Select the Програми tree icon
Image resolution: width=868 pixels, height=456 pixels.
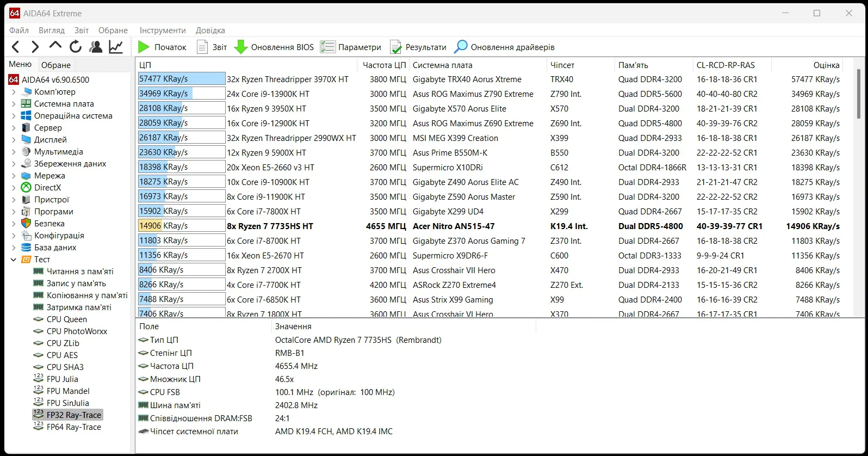coord(26,212)
